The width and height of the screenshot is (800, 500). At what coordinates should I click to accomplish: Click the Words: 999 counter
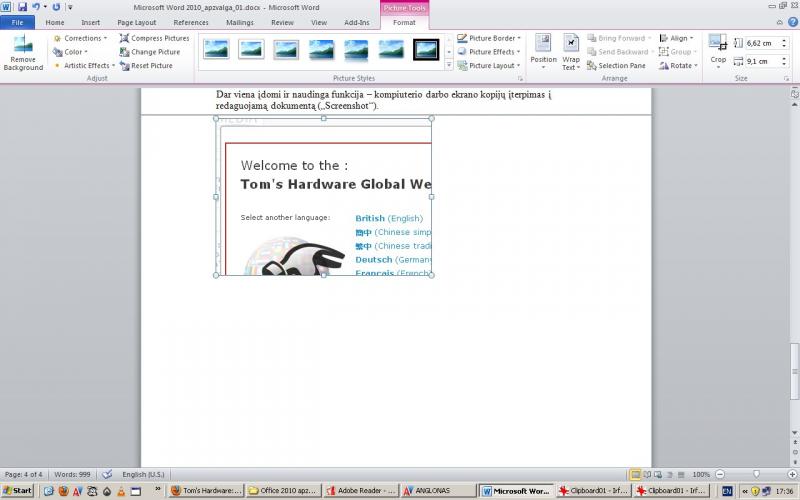(x=72, y=474)
